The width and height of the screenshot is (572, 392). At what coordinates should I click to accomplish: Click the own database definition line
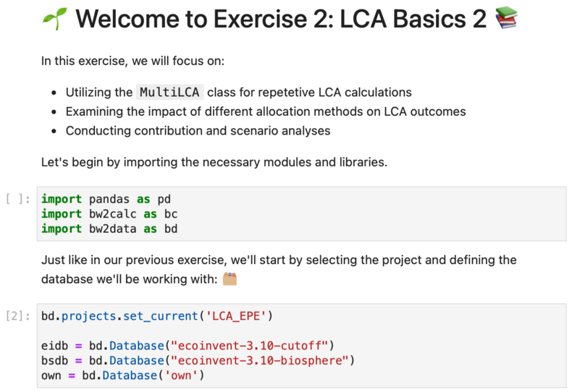[122, 375]
